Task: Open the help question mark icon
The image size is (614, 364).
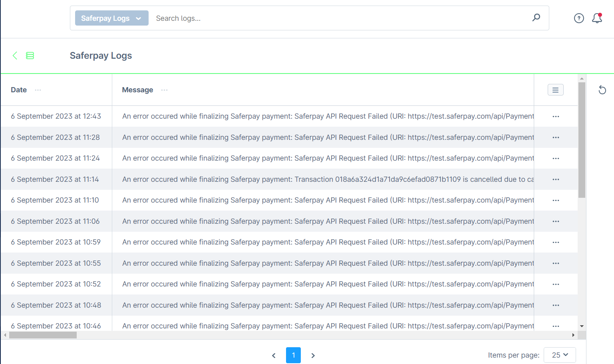Action: (579, 18)
